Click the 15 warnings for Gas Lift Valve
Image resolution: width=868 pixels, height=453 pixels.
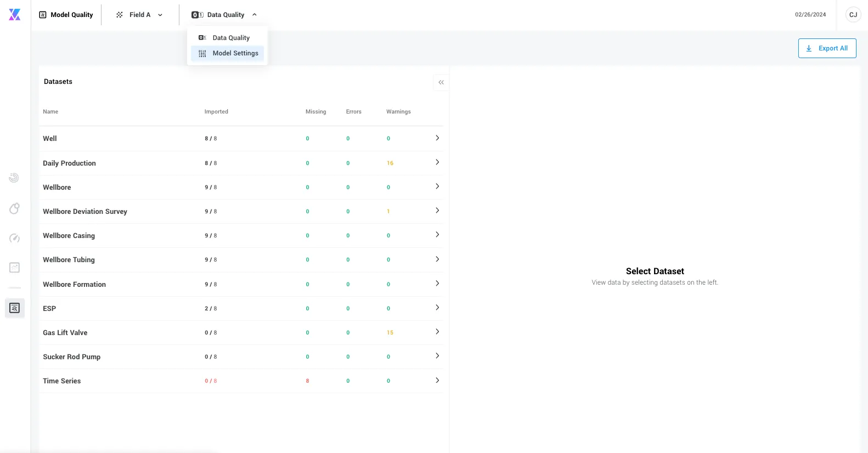[390, 333]
